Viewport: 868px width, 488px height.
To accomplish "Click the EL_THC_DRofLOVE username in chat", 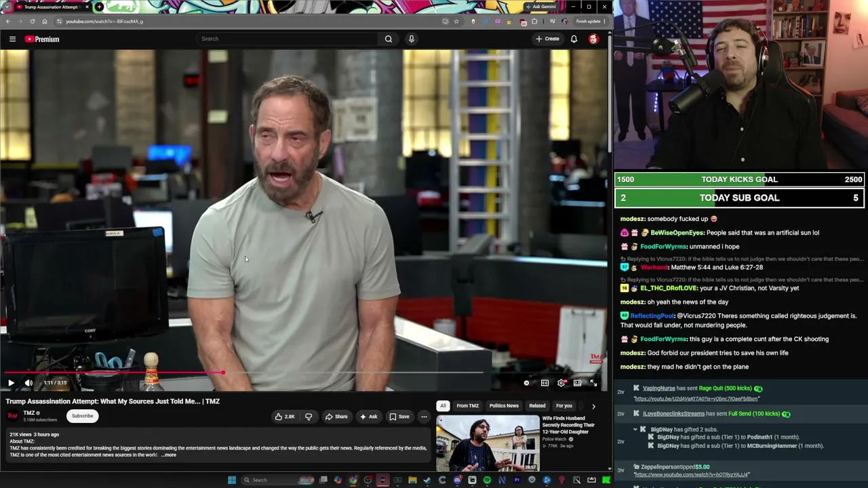I will (669, 288).
